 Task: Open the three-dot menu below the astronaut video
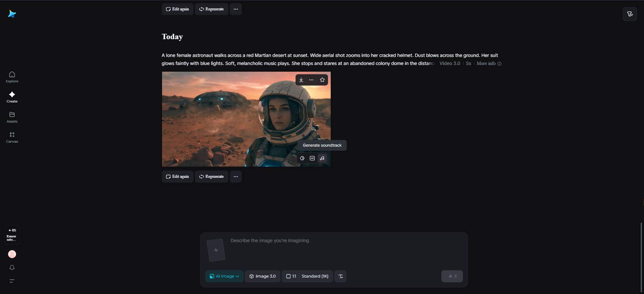(236, 176)
